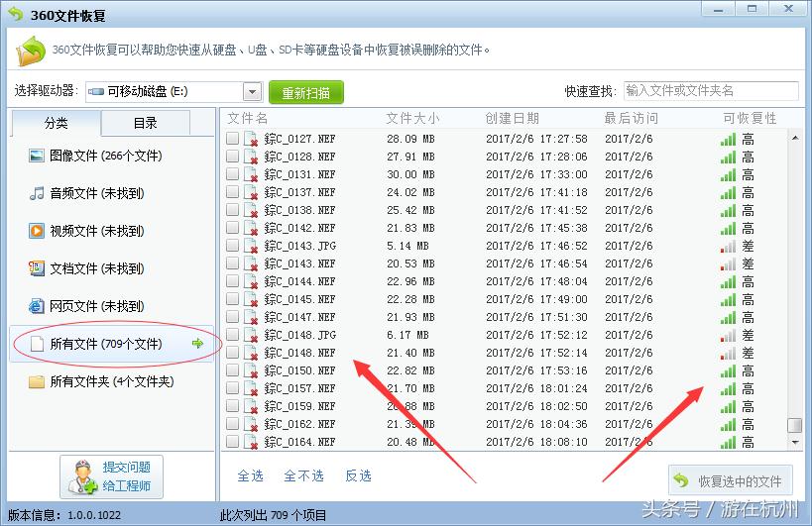Click the blank page icon for 所有文件
The width and height of the screenshot is (812, 526).
pyautogui.click(x=37, y=344)
